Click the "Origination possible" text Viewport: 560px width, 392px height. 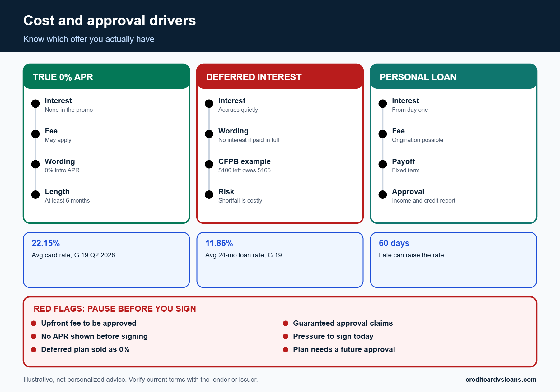click(418, 140)
